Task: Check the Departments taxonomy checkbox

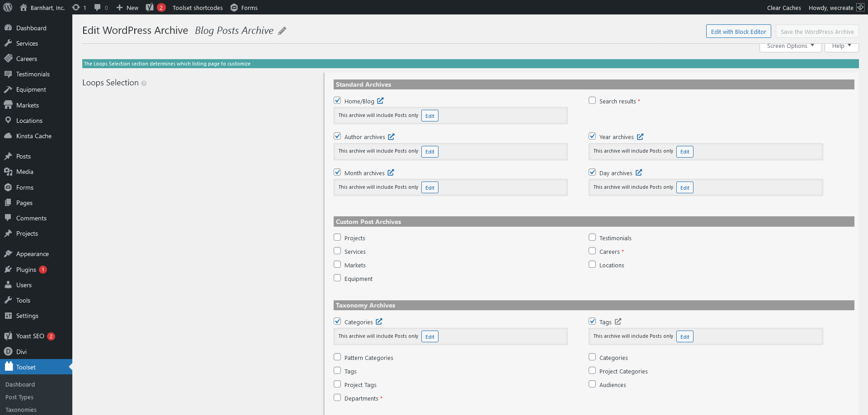Action: click(337, 397)
